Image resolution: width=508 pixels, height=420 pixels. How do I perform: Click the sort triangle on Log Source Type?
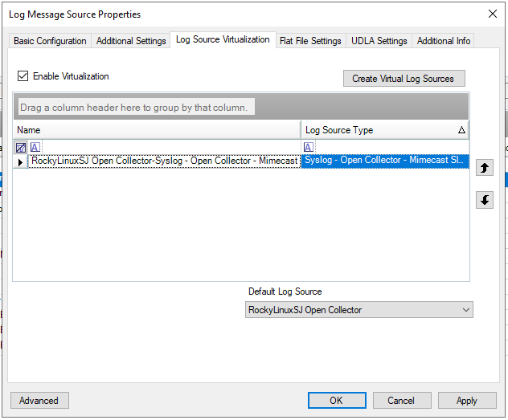pyautogui.click(x=461, y=130)
